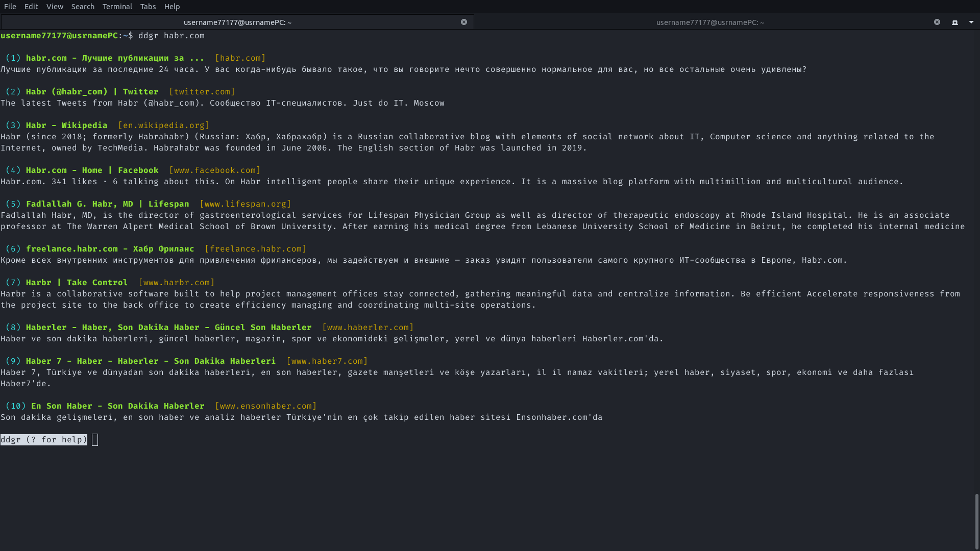Screen dimensions: 980x551
Task: Click text 'Just do IT. Moscow'
Action: (x=399, y=103)
